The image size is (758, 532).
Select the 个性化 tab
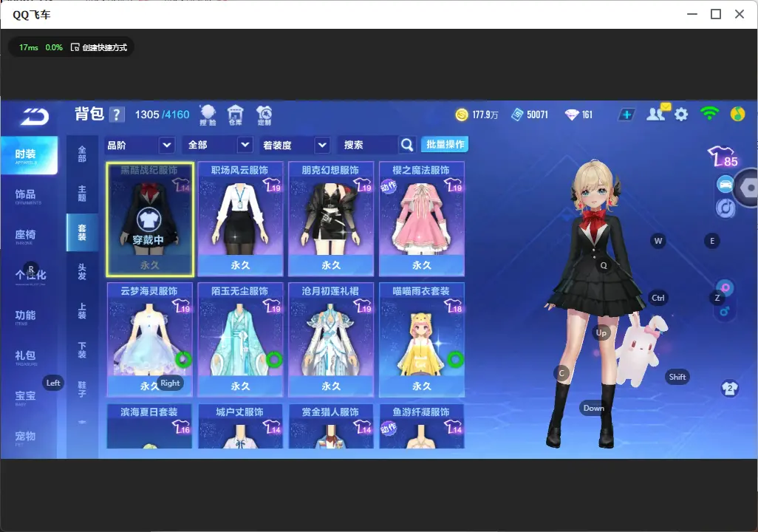click(29, 276)
